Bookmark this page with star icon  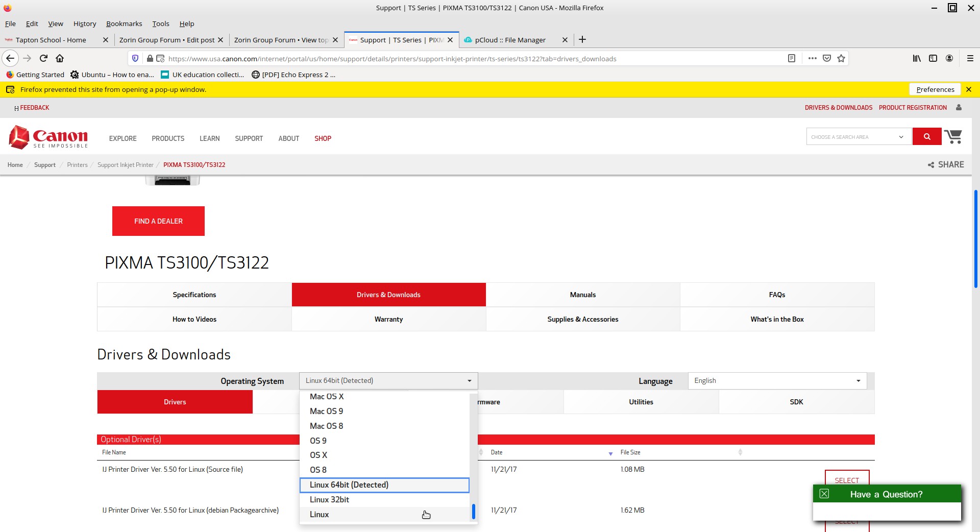tap(841, 58)
